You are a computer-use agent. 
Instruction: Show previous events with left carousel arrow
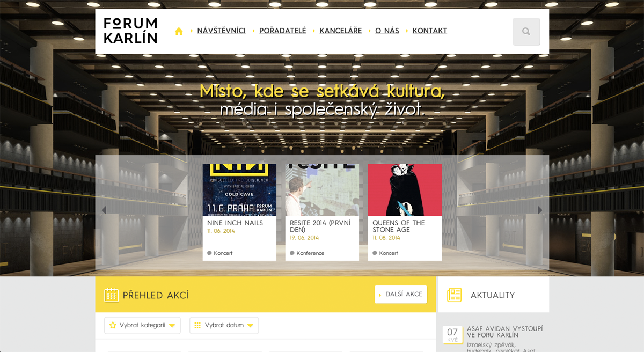(x=104, y=210)
